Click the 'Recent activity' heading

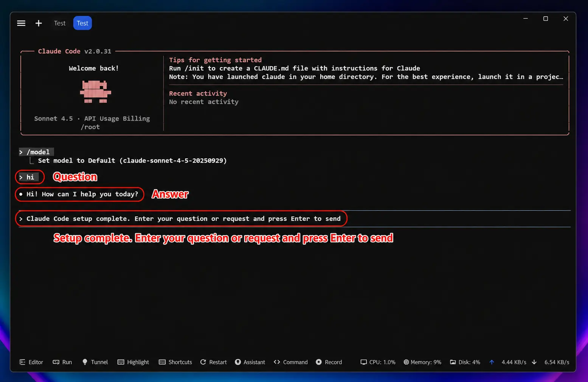(198, 93)
